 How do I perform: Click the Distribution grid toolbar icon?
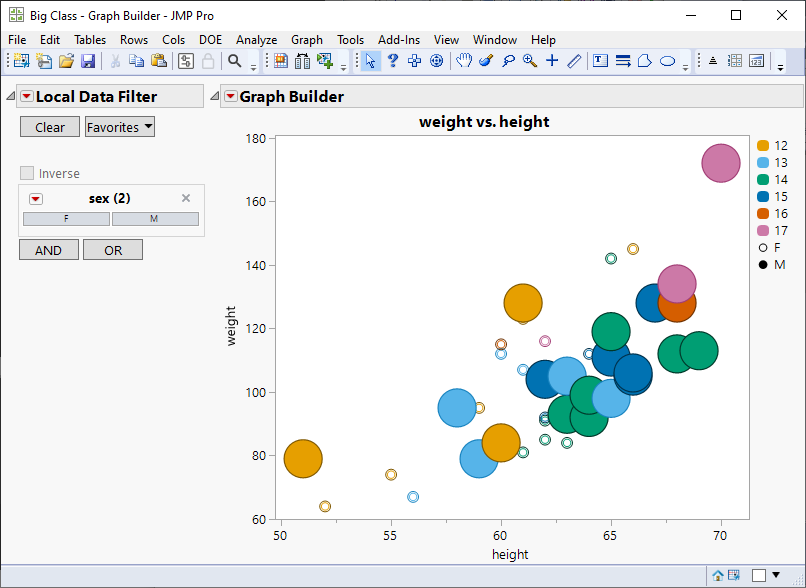[281, 61]
